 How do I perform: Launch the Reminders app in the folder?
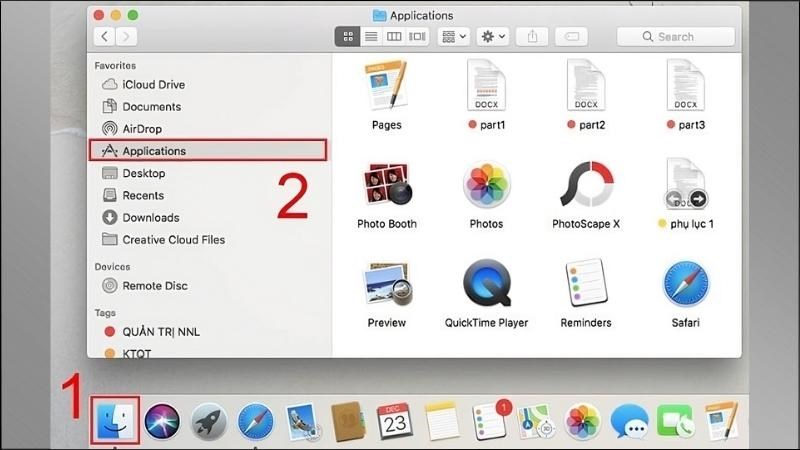click(586, 285)
